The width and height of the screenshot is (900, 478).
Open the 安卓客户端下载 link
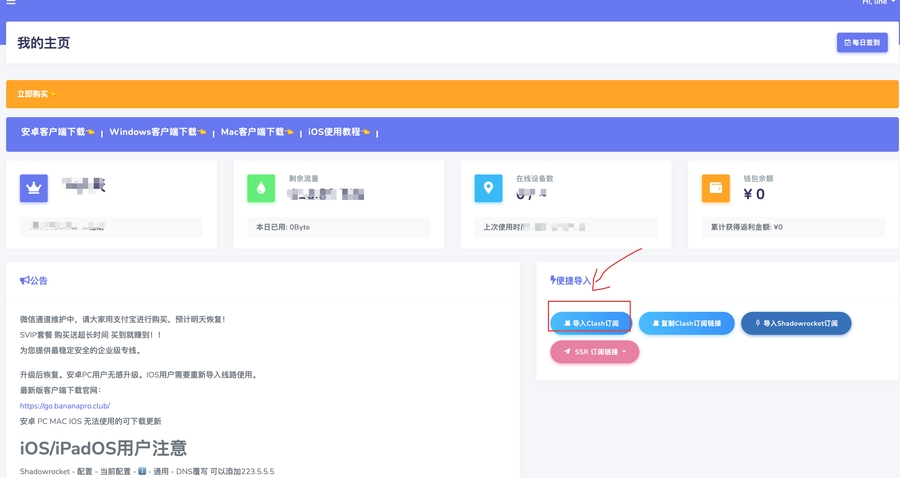click(x=57, y=132)
